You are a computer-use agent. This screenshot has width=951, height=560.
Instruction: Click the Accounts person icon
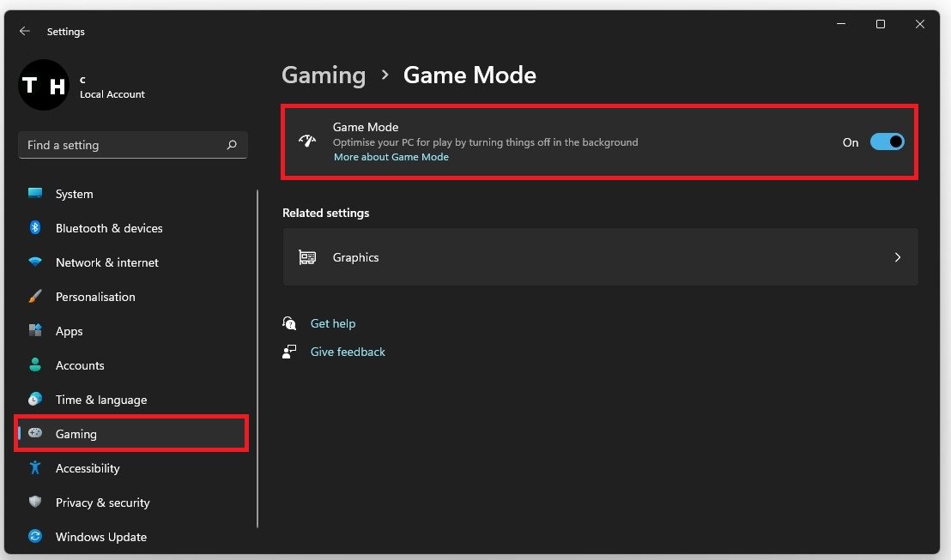[x=35, y=365]
